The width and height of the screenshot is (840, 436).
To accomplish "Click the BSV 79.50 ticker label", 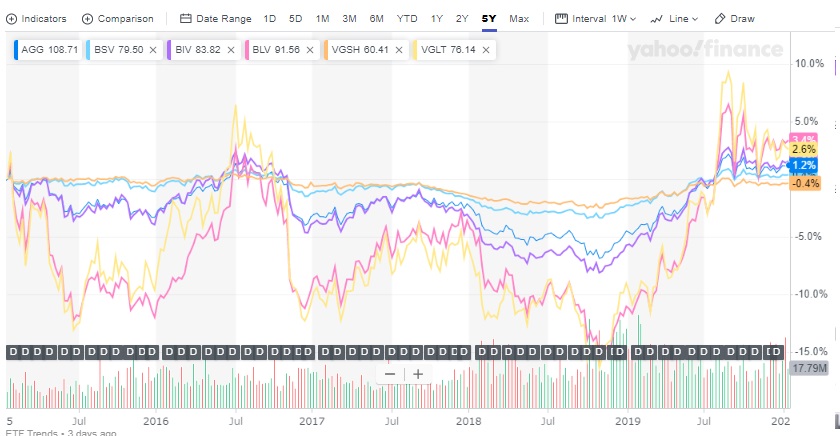I will [118, 50].
